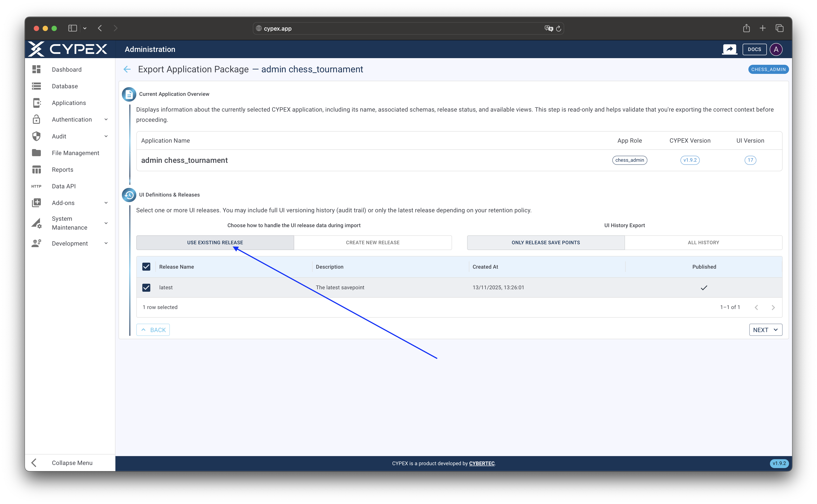Open the Dashboard panel from the sidebar

[67, 69]
